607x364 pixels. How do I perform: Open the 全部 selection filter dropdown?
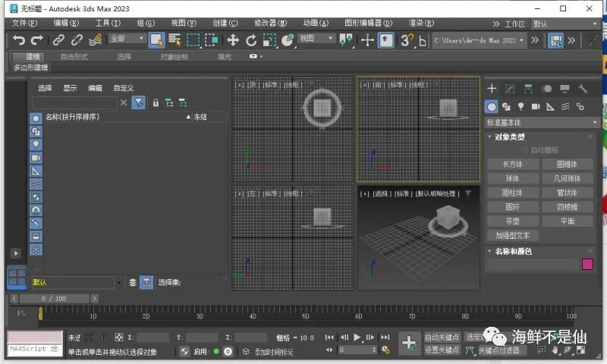tap(127, 38)
